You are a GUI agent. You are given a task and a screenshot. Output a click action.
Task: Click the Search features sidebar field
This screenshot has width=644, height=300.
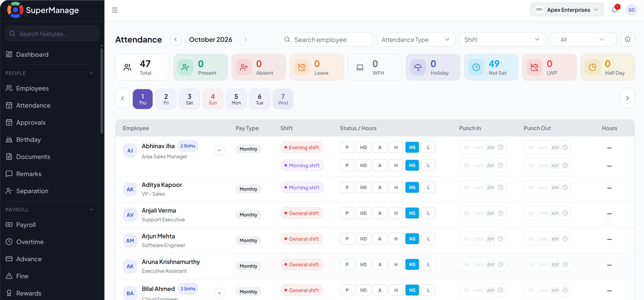52,34
